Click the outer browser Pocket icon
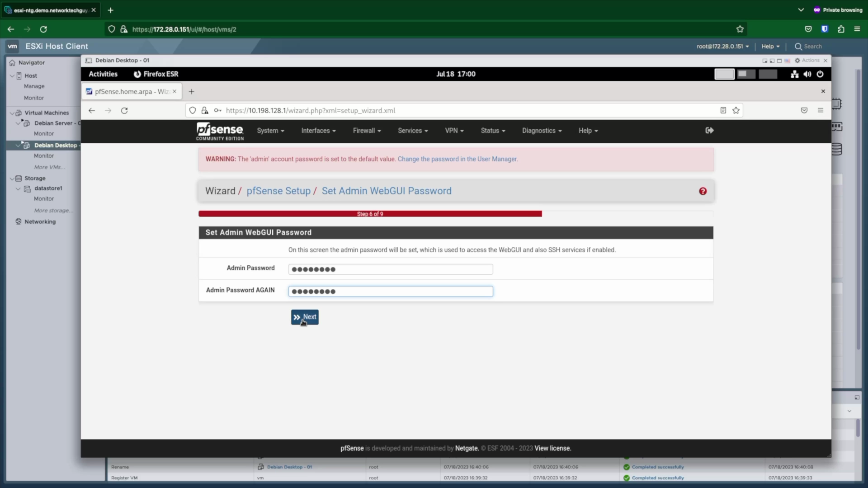The image size is (868, 488). tap(808, 29)
